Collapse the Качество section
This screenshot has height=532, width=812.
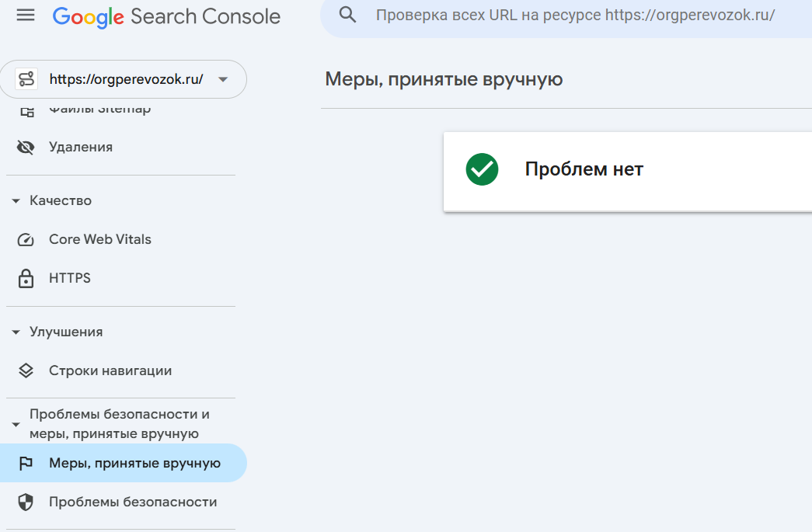(x=16, y=200)
